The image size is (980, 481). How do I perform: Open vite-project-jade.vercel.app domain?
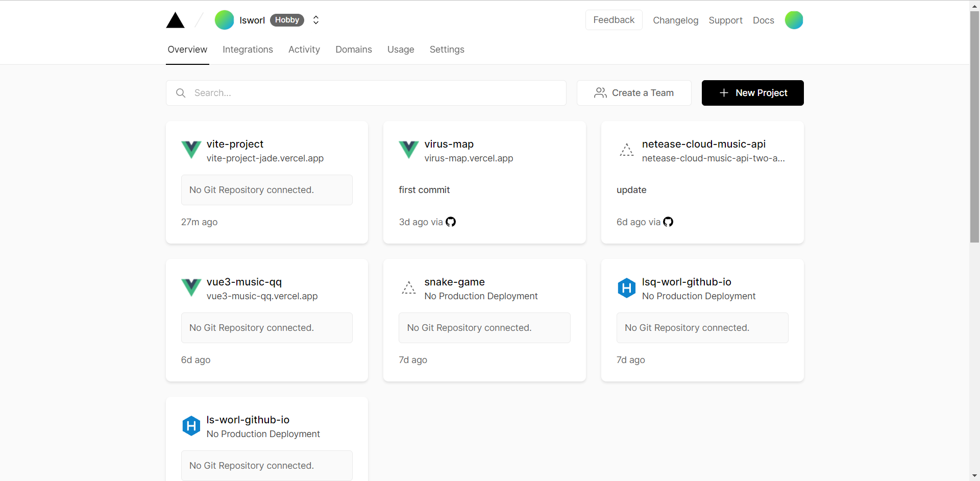[265, 158]
